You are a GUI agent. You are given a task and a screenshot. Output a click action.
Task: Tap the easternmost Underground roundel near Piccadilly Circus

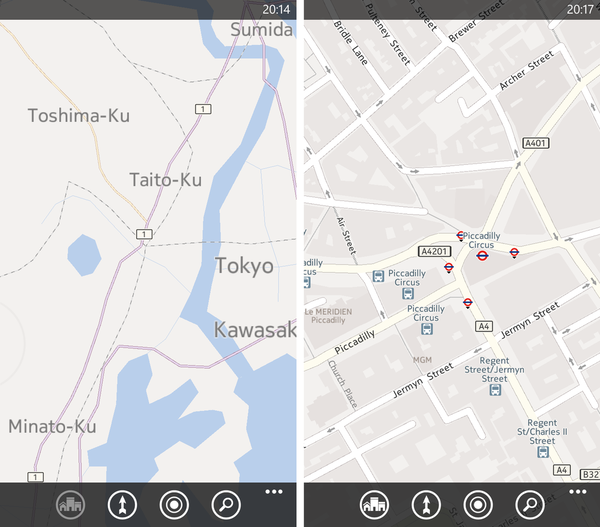pyautogui.click(x=514, y=253)
